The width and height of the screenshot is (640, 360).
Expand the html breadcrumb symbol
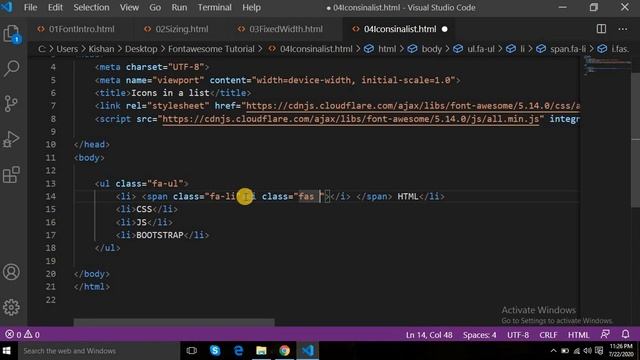pos(387,49)
